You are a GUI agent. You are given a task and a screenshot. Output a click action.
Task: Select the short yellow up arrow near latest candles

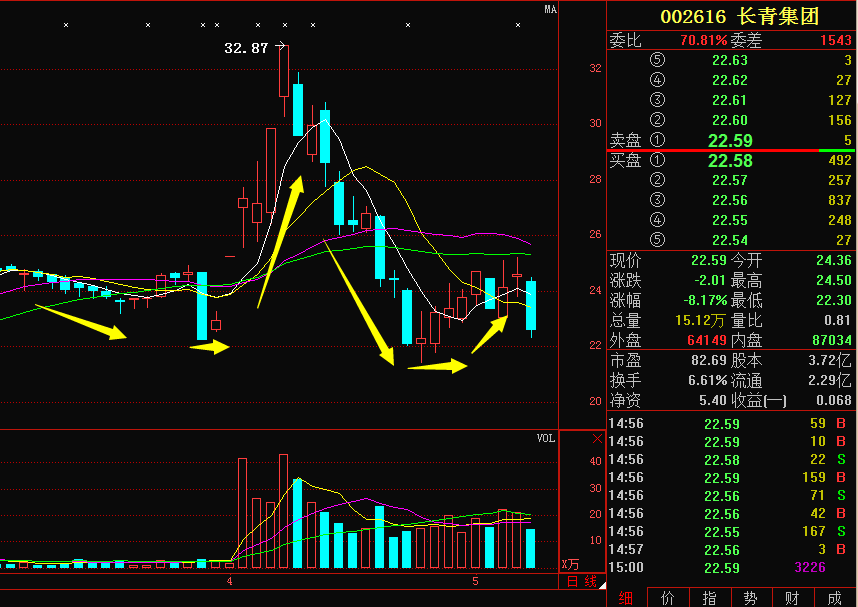click(489, 335)
